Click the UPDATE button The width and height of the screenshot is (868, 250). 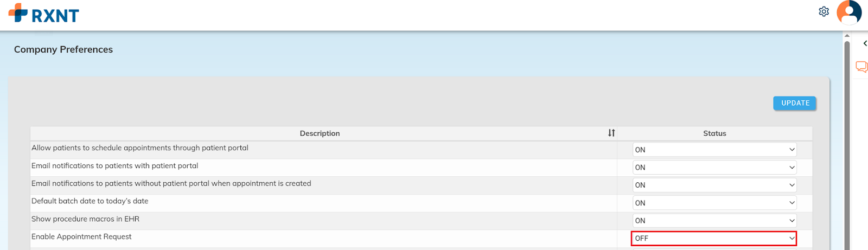[795, 103]
